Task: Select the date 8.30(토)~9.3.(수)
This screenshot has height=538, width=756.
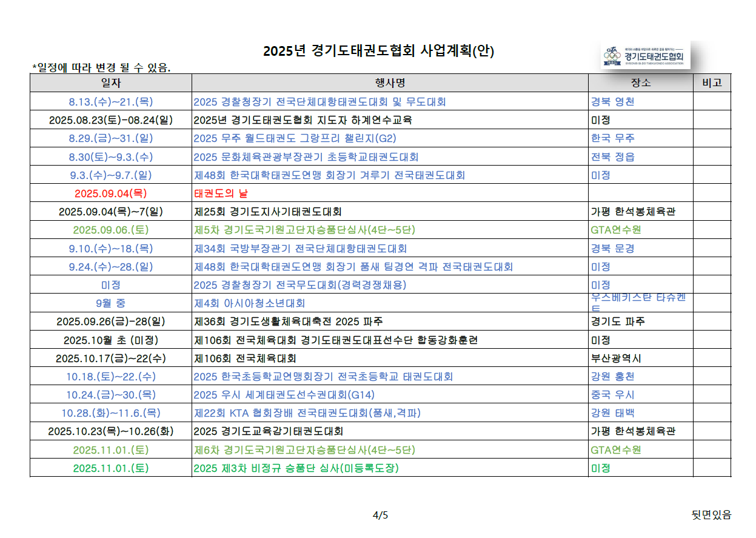Action: [111, 157]
